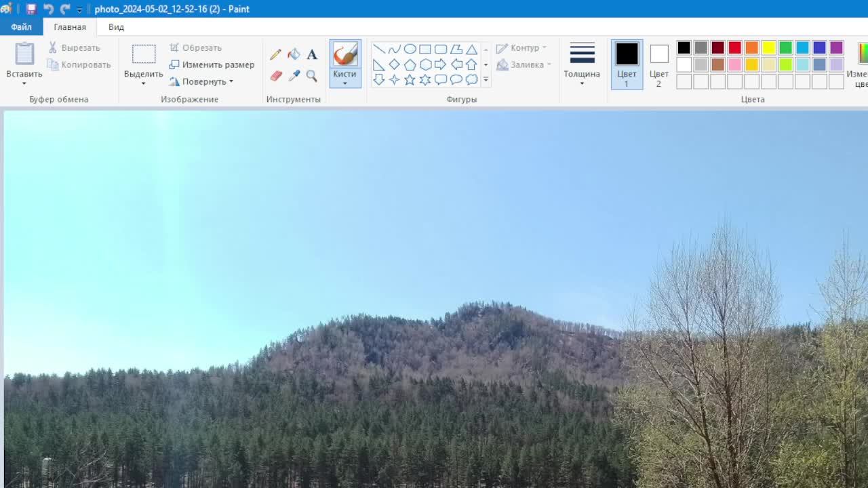Switch to the Вид tab
Screen dimensions: 868x488
(116, 27)
